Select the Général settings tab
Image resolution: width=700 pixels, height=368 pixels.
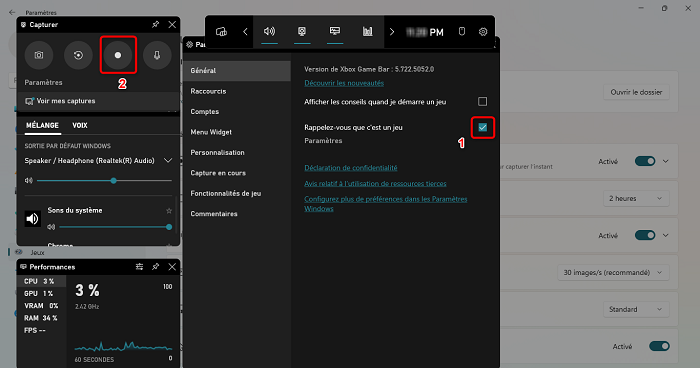[x=237, y=71]
